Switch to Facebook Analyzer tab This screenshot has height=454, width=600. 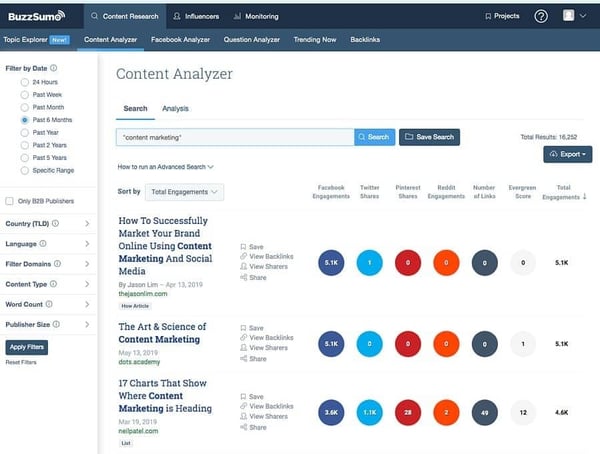[180, 39]
